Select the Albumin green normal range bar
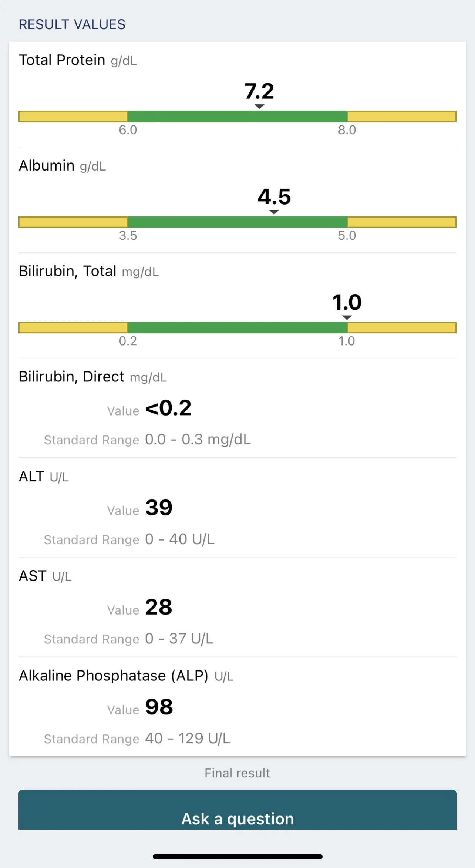Image resolution: width=475 pixels, height=868 pixels. pos(237,222)
